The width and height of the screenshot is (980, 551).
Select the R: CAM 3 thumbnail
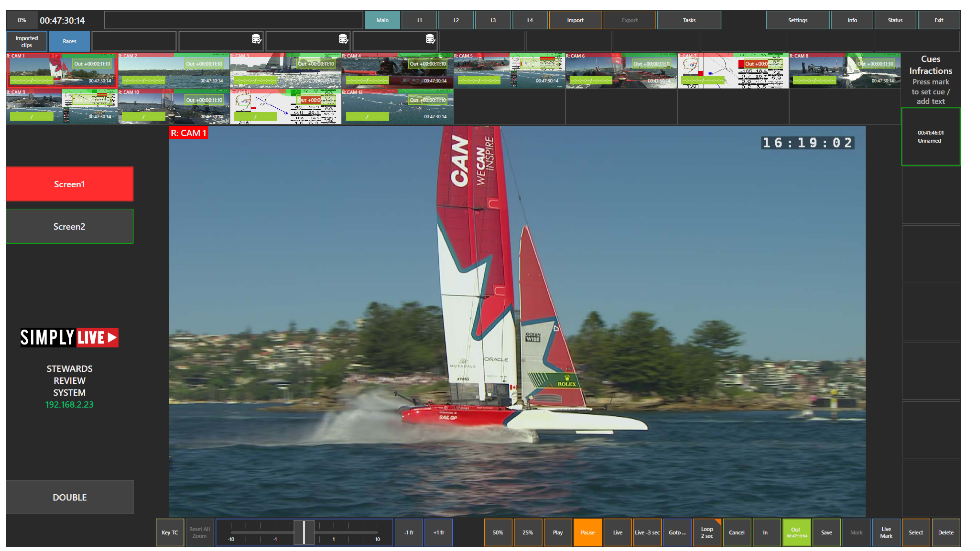[x=285, y=70]
